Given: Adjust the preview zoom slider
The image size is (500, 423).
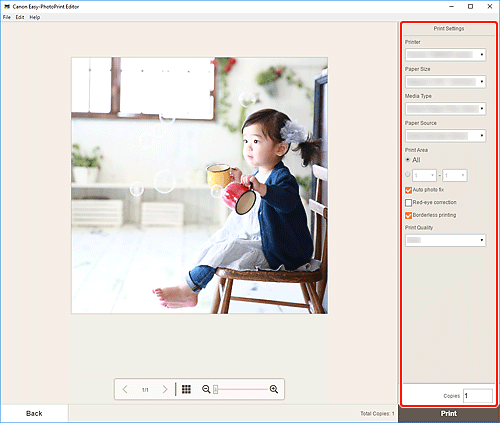Looking at the screenshot, I should (x=216, y=389).
